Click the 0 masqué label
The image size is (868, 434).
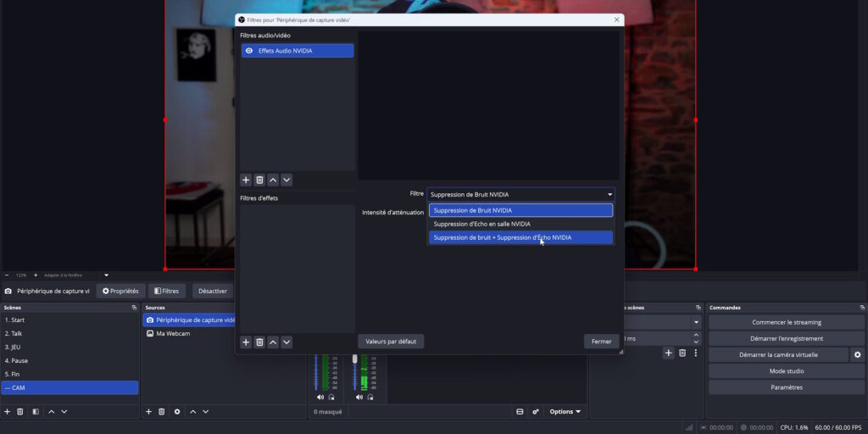pyautogui.click(x=328, y=412)
